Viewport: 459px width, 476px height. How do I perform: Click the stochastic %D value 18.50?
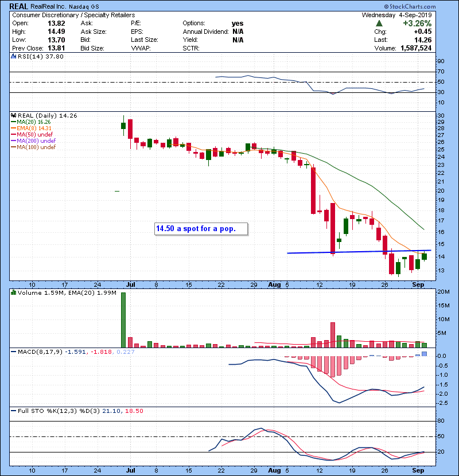point(134,411)
